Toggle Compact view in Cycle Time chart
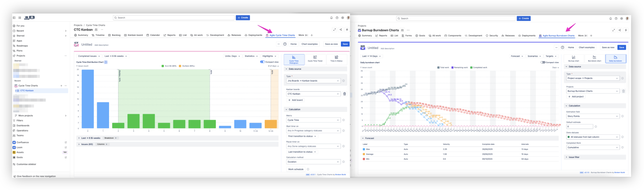This screenshot has height=190, width=644. pyautogui.click(x=262, y=62)
